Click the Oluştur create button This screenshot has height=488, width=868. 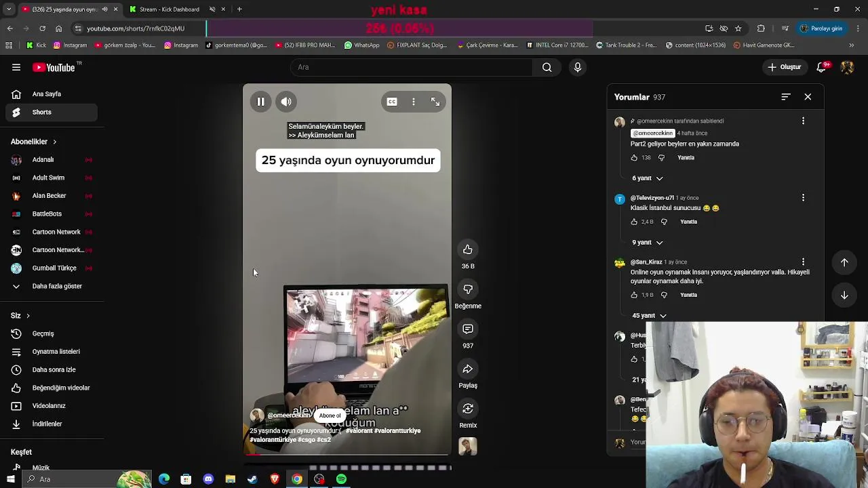(x=785, y=67)
